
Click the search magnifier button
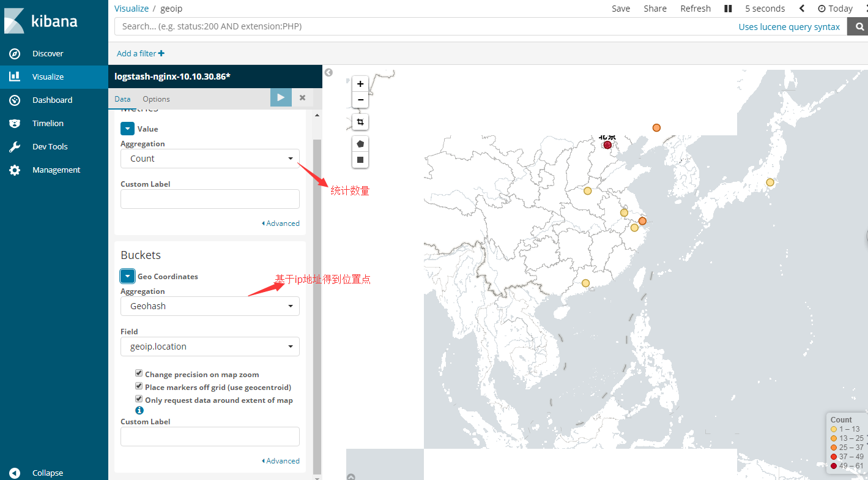pos(858,26)
